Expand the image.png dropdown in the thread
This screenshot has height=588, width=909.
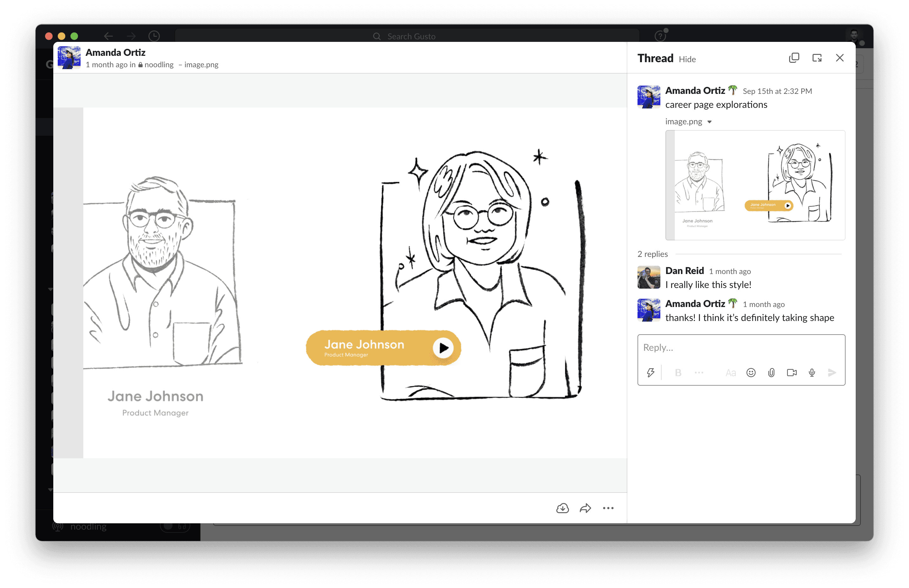(x=710, y=121)
